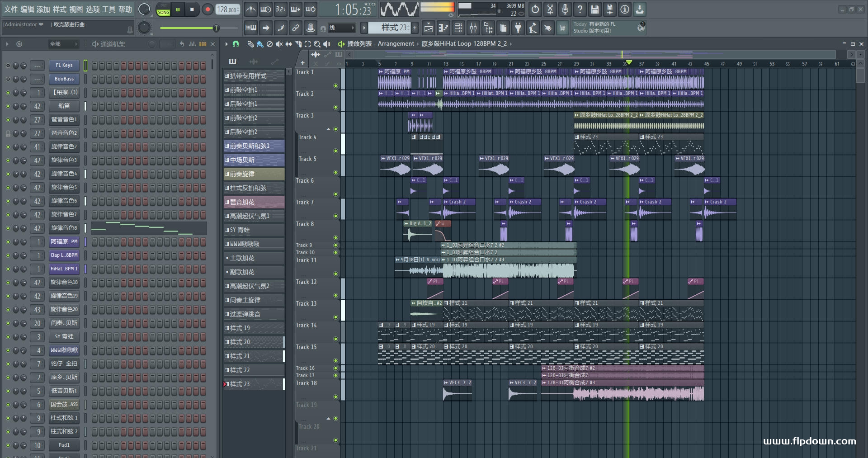Open the shop cart icon

coord(562,28)
